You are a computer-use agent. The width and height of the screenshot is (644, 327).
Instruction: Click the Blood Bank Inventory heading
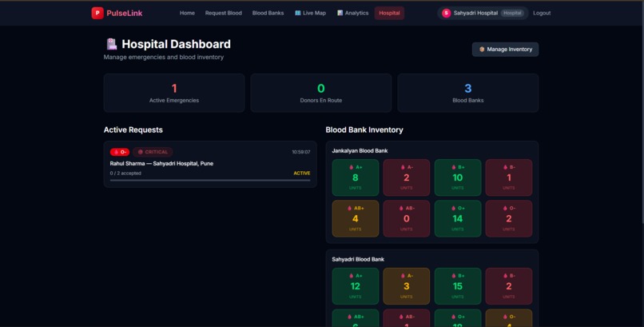[x=364, y=130]
